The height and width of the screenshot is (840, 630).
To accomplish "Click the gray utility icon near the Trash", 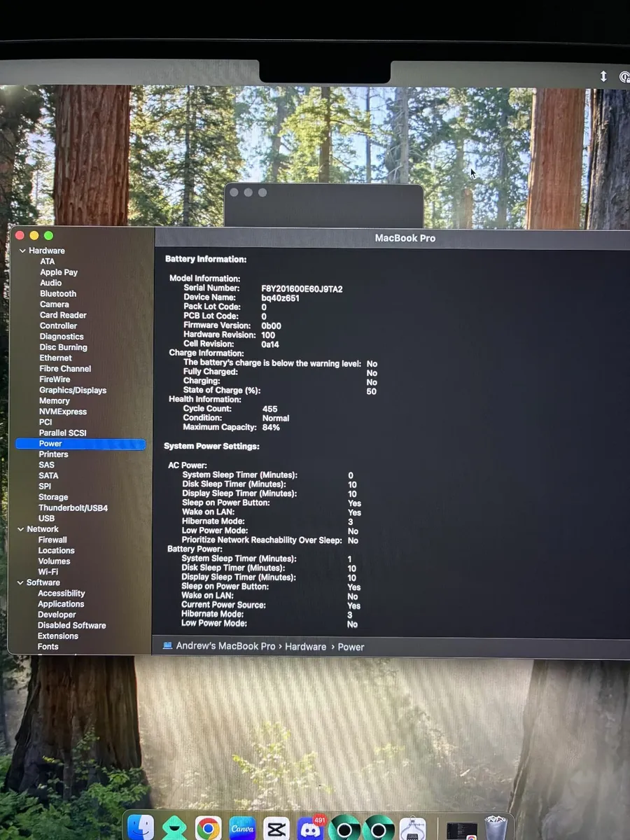I will click(x=412, y=829).
